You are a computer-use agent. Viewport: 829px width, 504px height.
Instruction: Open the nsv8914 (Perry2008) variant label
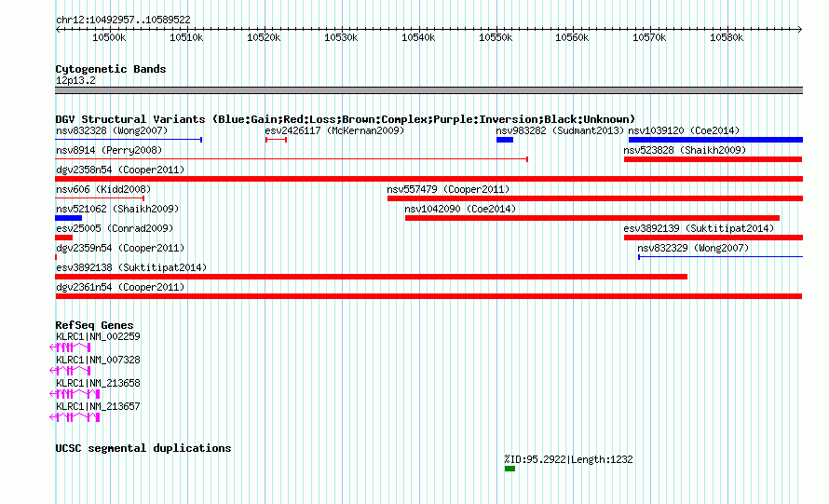[109, 150]
